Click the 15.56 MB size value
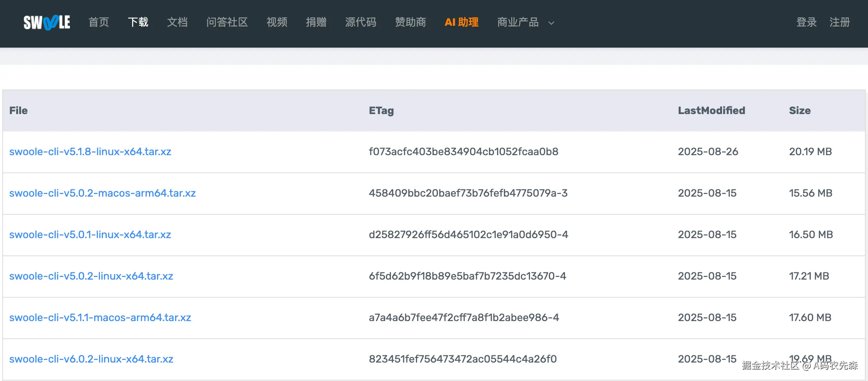 pyautogui.click(x=811, y=193)
